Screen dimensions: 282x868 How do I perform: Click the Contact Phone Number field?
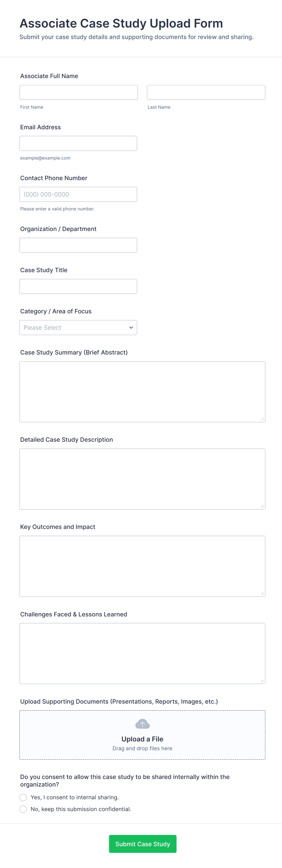(x=78, y=194)
